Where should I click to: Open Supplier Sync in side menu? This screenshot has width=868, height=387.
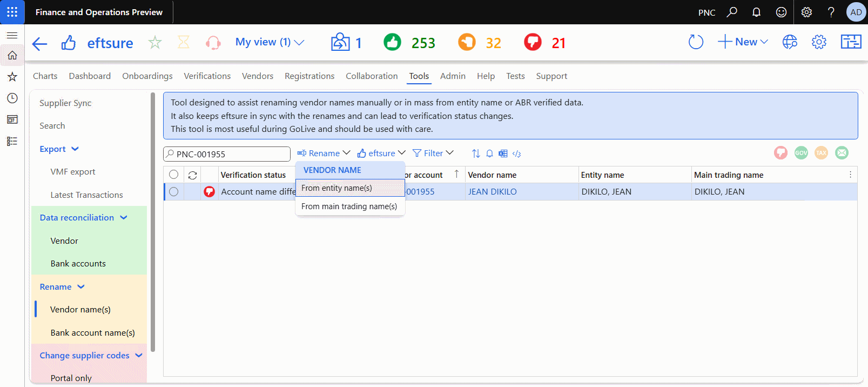pyautogui.click(x=65, y=103)
